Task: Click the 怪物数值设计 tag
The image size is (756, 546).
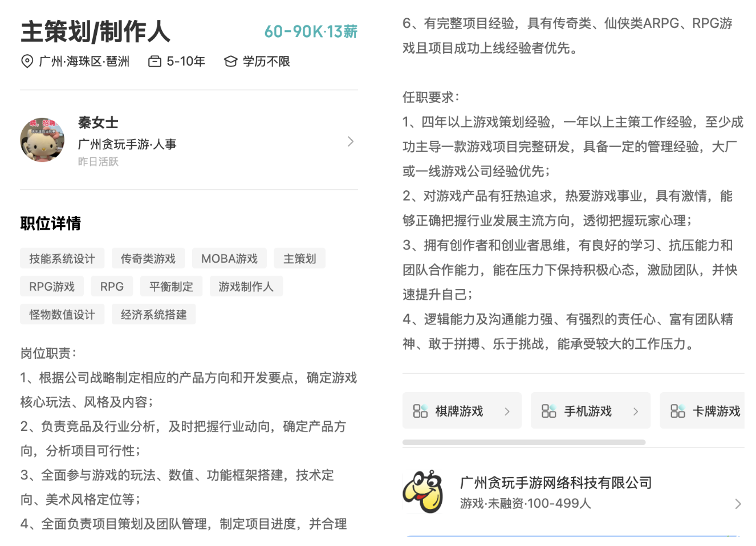Action: [62, 315]
